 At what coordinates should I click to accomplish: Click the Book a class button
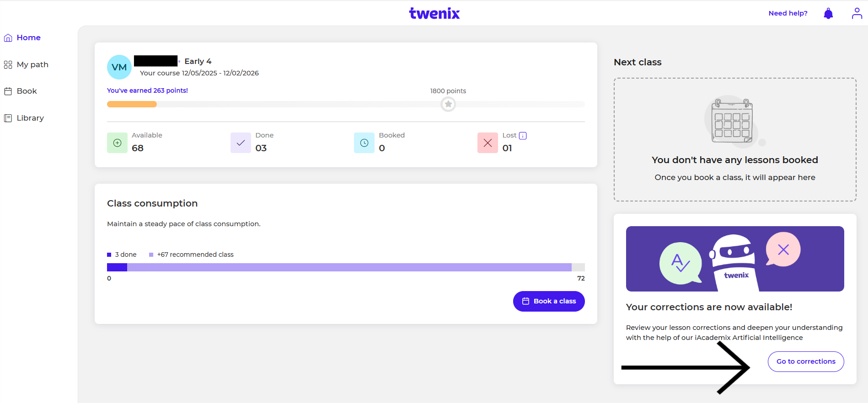(x=549, y=301)
